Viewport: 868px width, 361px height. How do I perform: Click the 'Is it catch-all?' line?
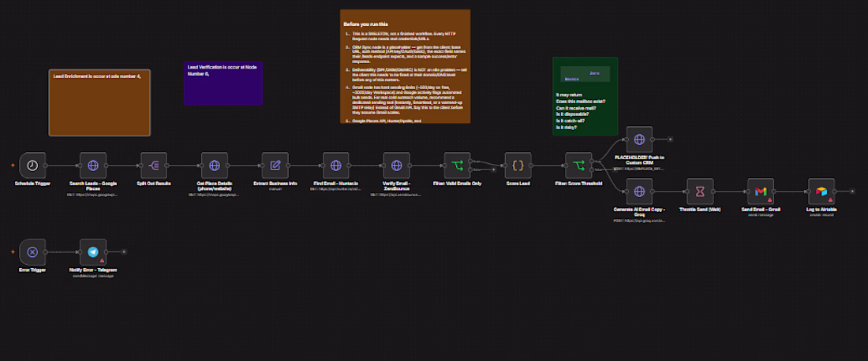(571, 121)
